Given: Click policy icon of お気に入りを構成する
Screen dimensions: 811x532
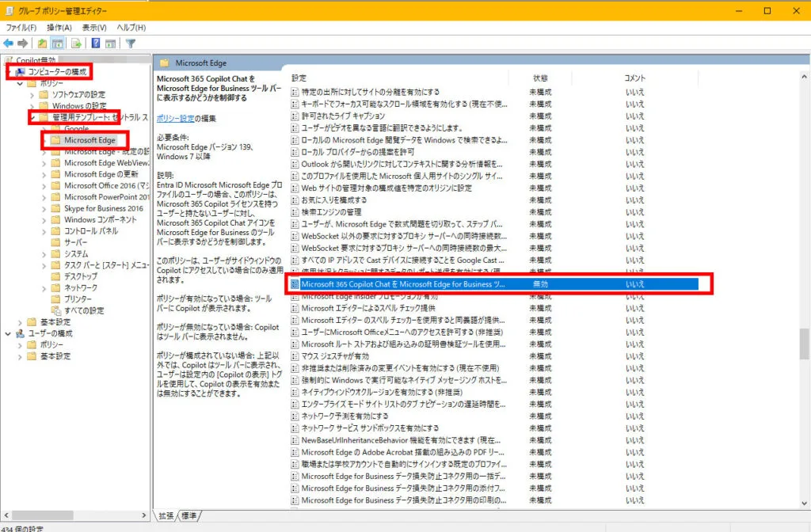Looking at the screenshot, I should click(x=295, y=200).
